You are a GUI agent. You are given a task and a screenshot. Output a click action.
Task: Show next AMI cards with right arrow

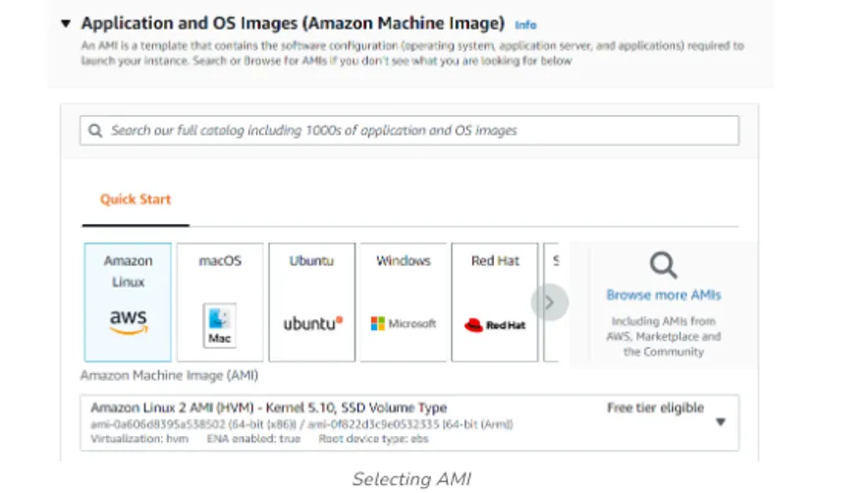tap(550, 302)
